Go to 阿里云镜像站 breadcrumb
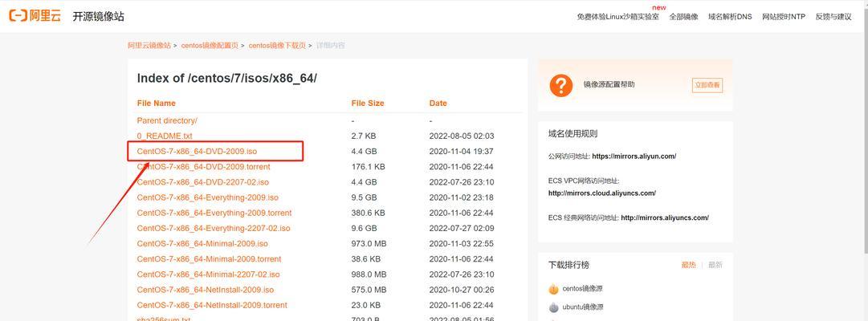 click(149, 46)
